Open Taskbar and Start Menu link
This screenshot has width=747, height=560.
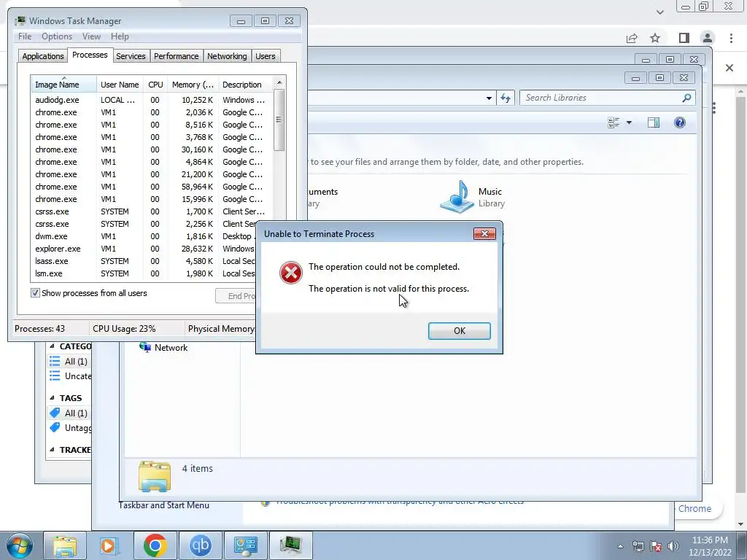(x=164, y=505)
